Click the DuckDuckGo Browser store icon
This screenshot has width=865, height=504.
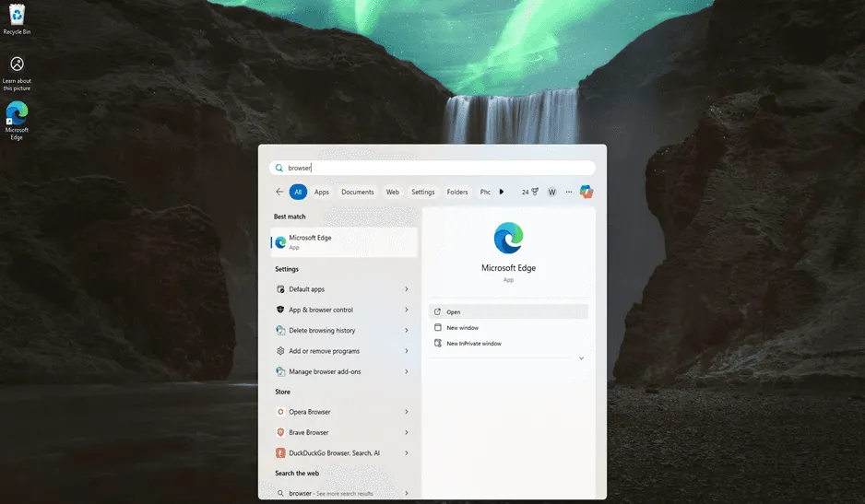tap(280, 452)
